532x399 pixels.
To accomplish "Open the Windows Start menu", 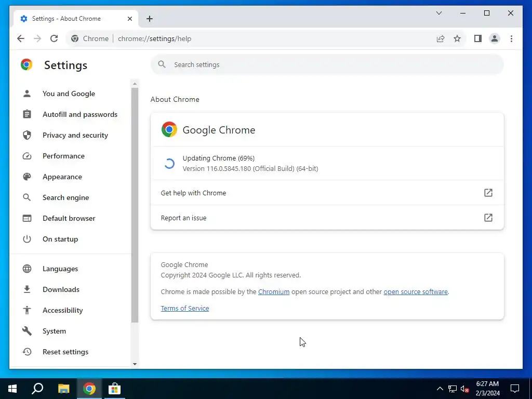I will click(12, 389).
